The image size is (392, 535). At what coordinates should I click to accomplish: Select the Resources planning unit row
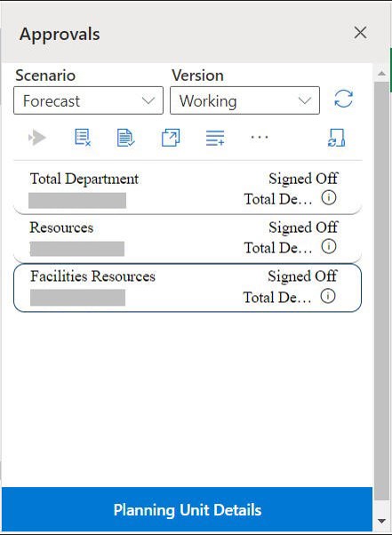click(x=188, y=239)
